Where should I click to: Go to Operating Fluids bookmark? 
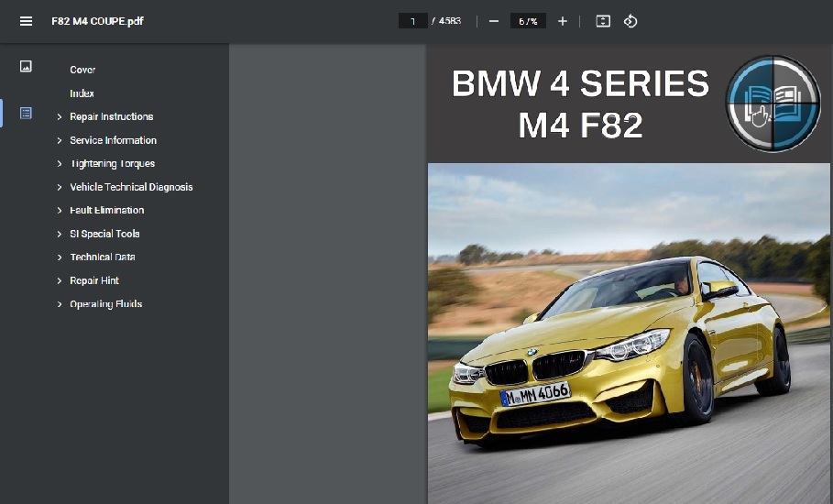[106, 304]
